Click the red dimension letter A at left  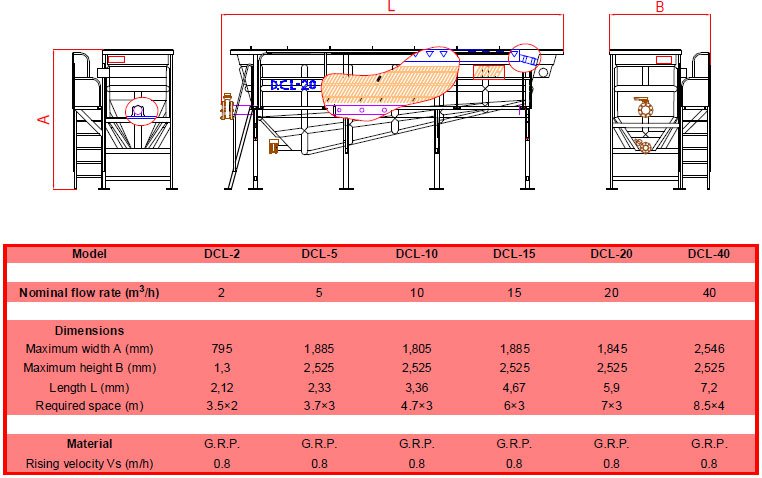tap(43, 119)
